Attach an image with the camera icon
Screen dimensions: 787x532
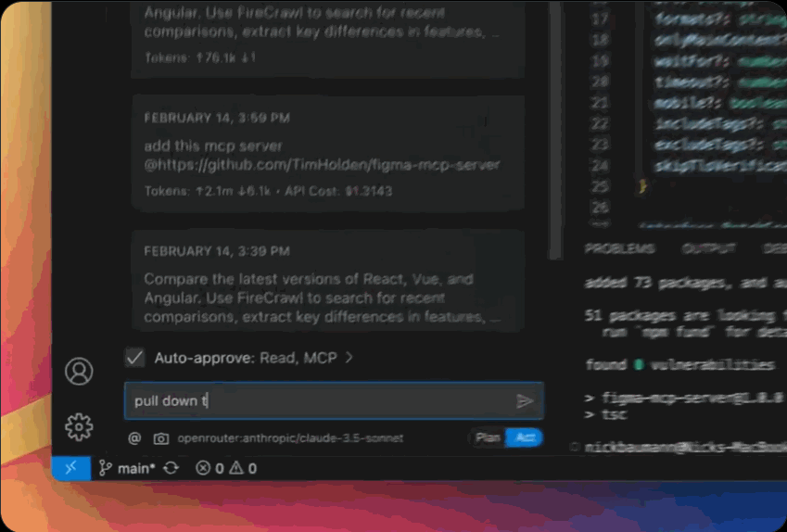coord(161,438)
